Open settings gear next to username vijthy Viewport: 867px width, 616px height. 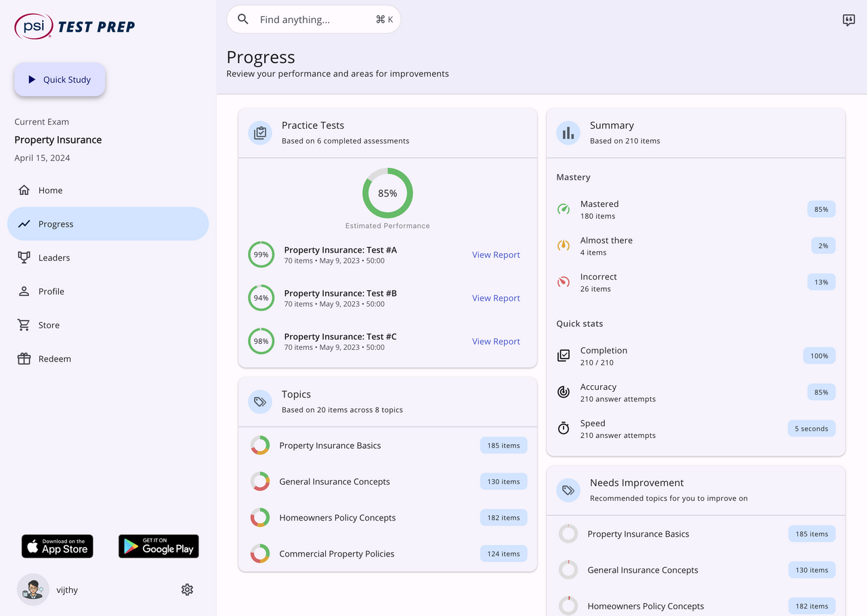point(188,590)
